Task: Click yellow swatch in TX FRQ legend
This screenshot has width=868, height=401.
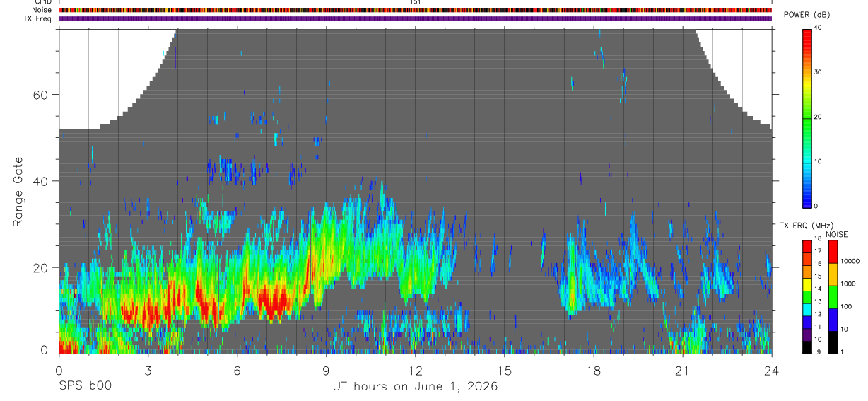Action: pos(807,284)
